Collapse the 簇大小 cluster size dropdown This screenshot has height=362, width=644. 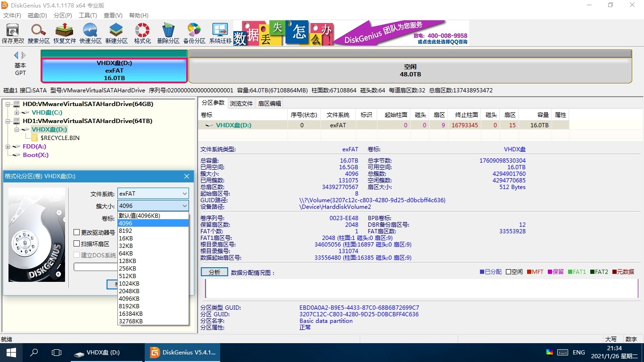pos(184,206)
